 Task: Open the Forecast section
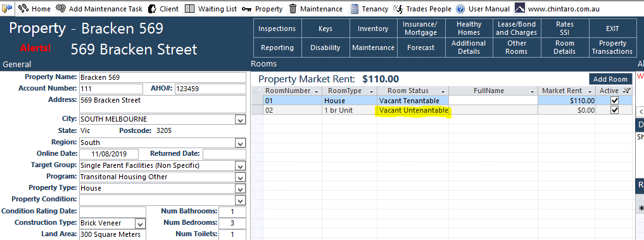420,47
